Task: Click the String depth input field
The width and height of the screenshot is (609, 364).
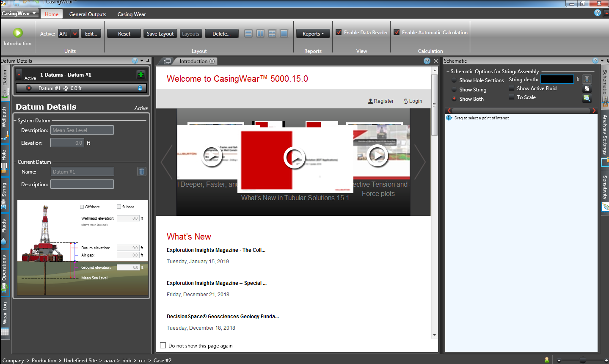Action: tap(557, 79)
